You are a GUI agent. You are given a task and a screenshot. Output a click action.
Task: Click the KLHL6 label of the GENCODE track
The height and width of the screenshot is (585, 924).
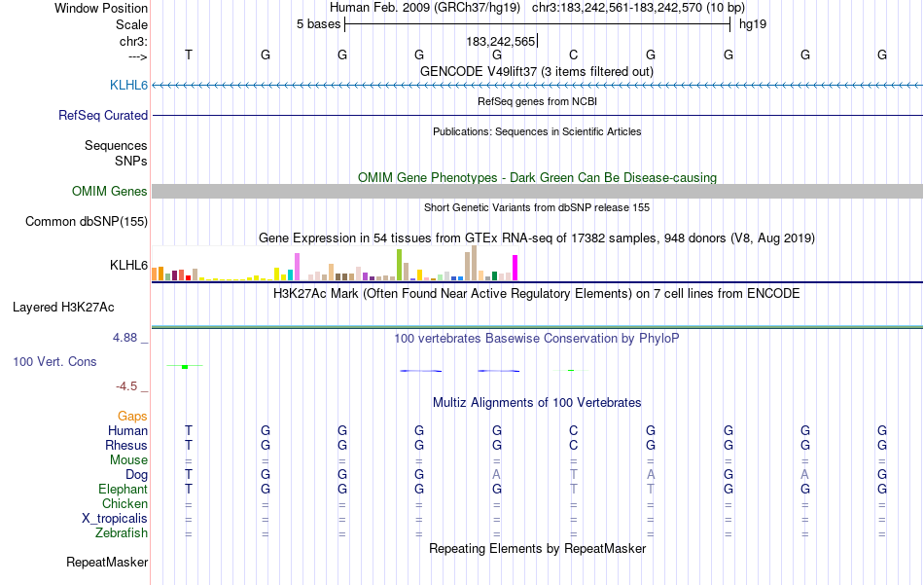click(128, 86)
